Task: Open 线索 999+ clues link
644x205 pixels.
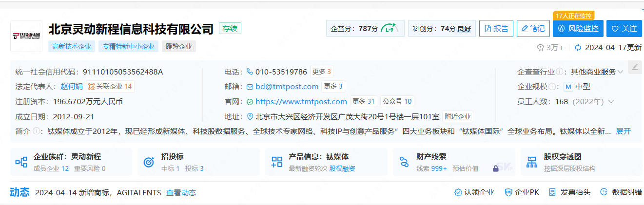Action: (432, 168)
